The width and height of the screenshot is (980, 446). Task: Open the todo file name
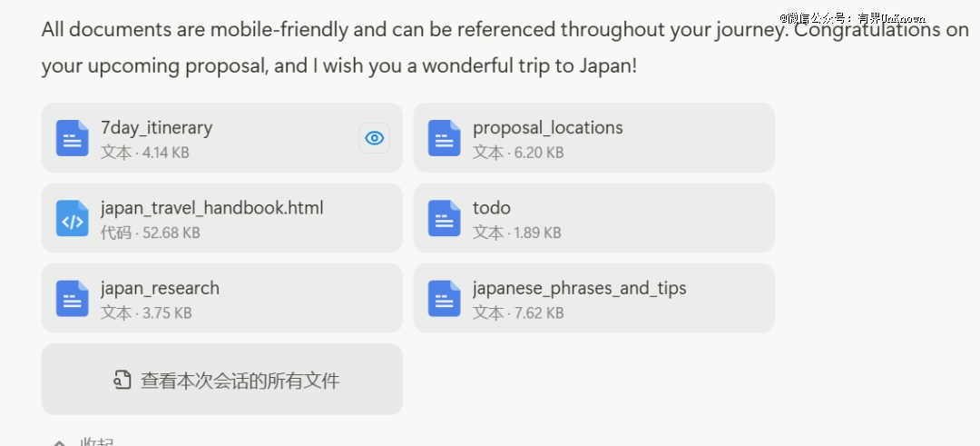coord(491,208)
